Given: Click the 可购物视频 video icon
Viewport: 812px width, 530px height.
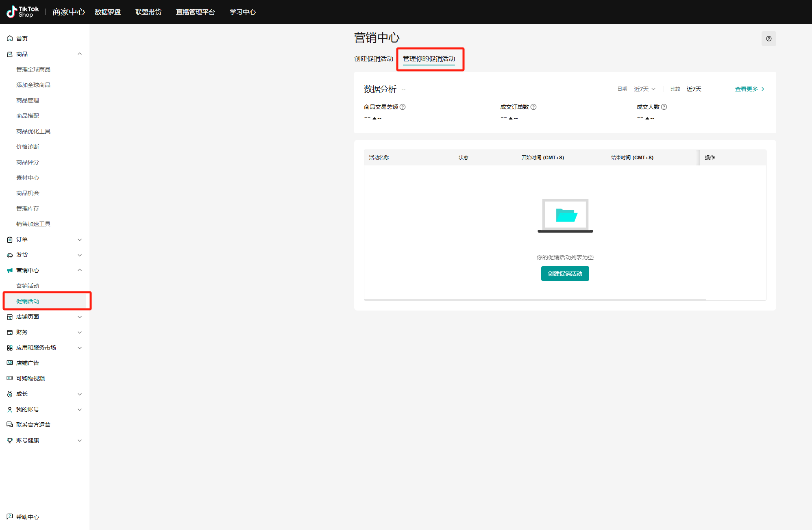Looking at the screenshot, I should tap(10, 378).
